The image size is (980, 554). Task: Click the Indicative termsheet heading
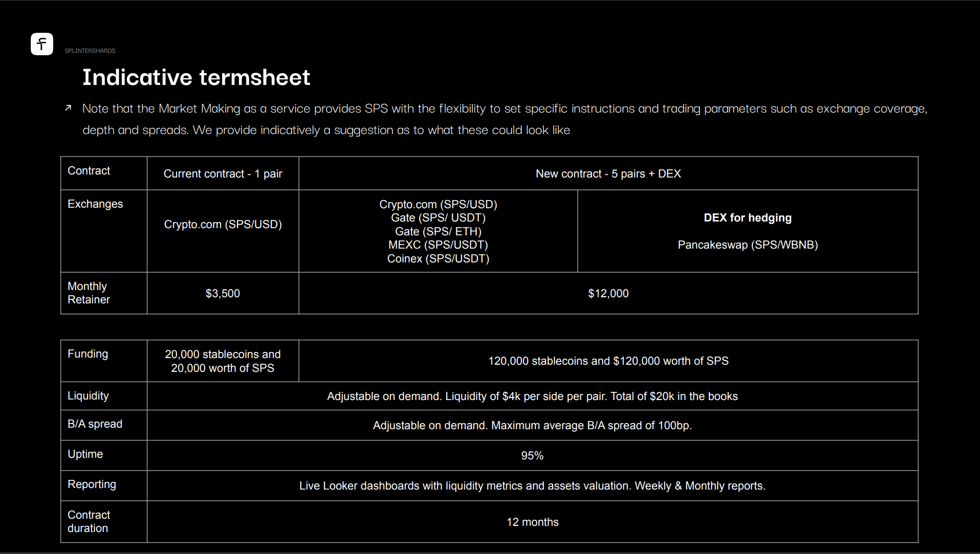coord(197,77)
